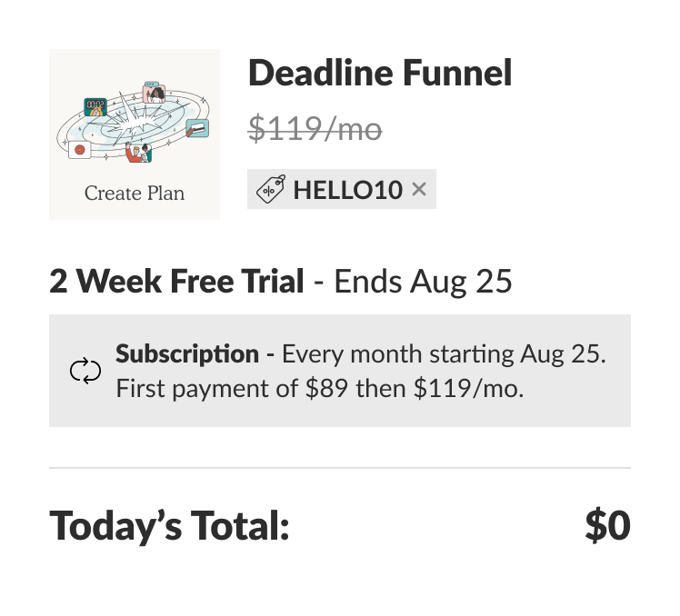
Task: Remove the HELLO10 coupon code
Action: pos(418,189)
